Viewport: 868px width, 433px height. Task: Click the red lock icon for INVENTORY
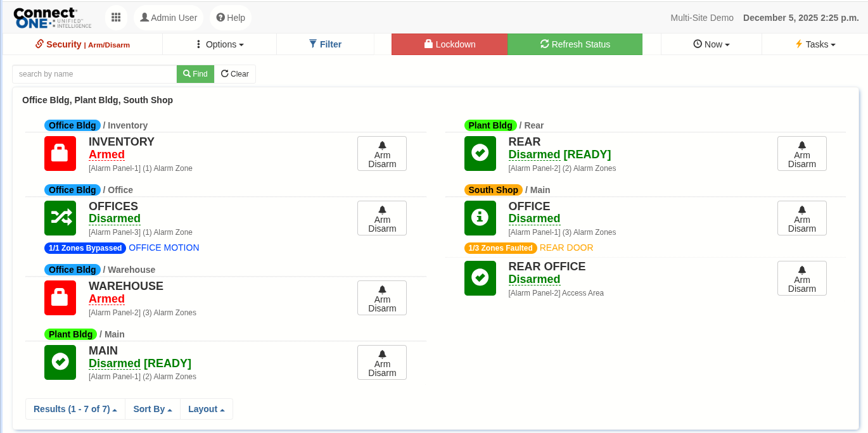[x=60, y=153]
